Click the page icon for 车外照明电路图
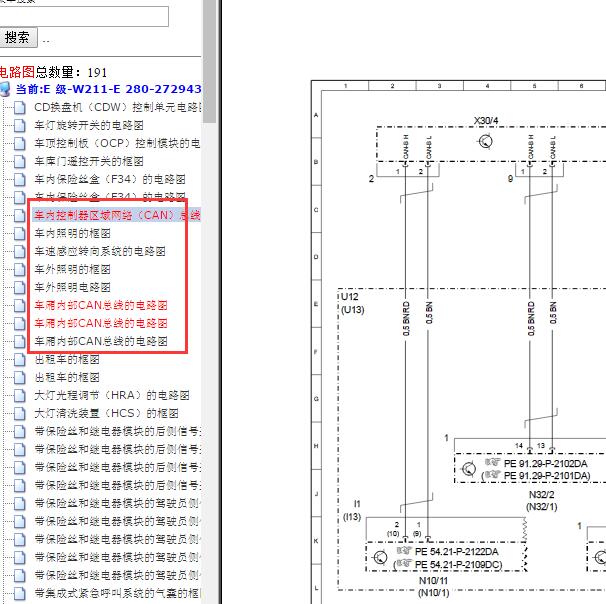606x604 pixels. coord(20,288)
